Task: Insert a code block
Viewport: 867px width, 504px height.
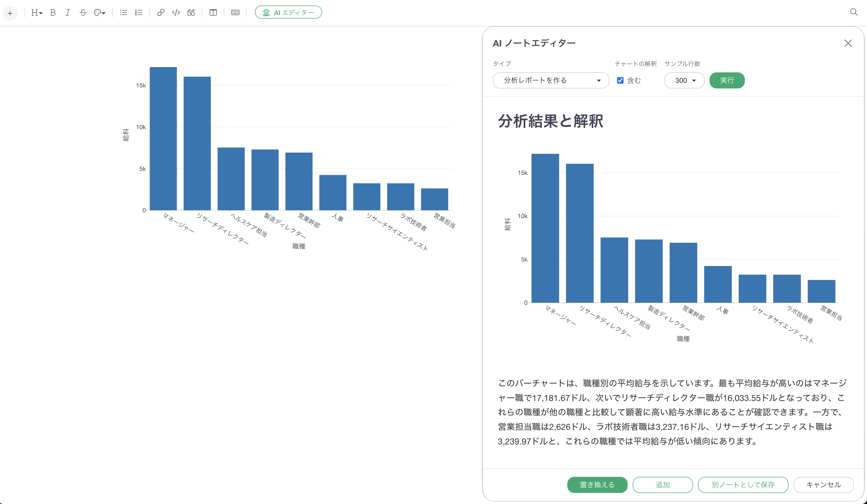Action: tap(176, 13)
